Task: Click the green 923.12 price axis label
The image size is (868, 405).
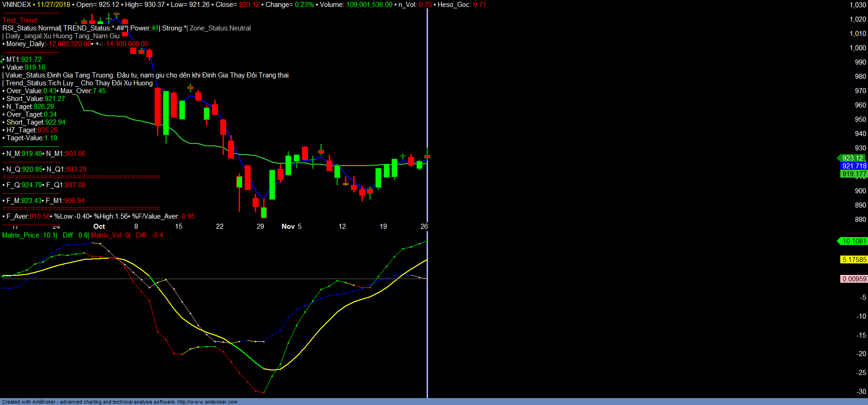Action: pos(852,158)
